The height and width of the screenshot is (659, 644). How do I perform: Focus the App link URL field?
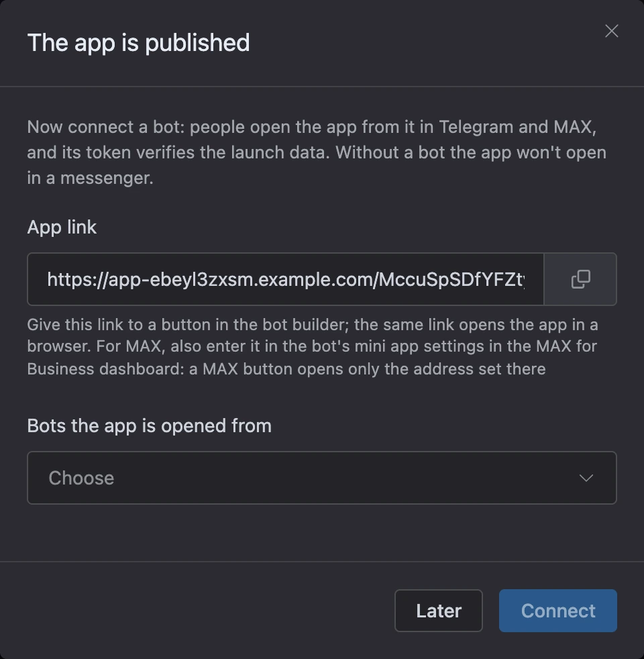(286, 279)
